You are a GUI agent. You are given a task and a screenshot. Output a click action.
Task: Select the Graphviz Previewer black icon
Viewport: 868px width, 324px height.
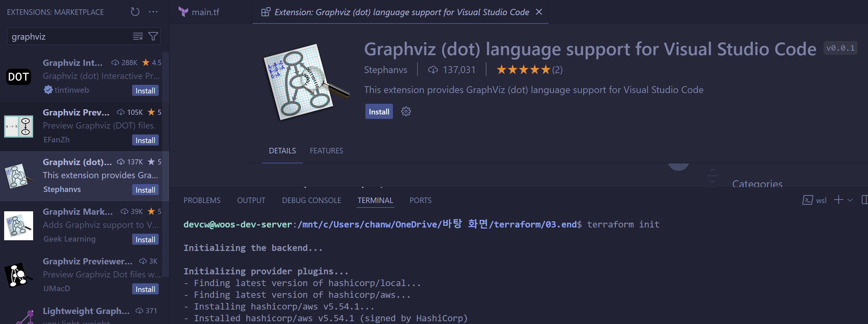coord(19,275)
